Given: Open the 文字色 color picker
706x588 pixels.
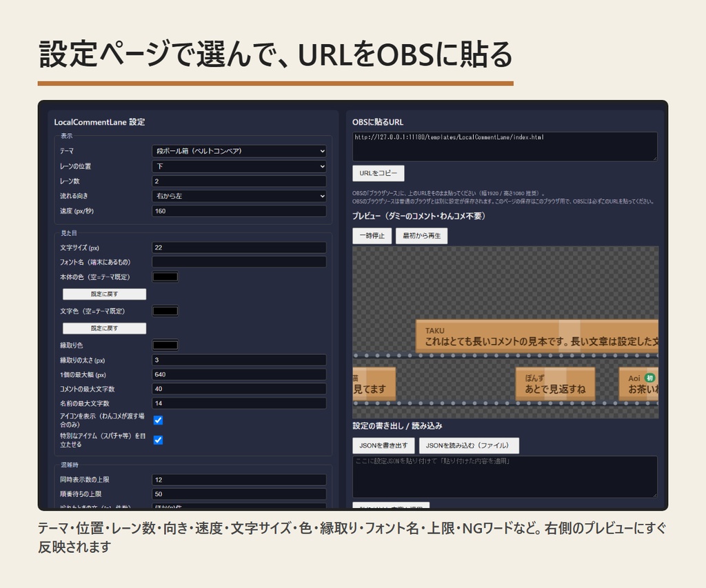Looking at the screenshot, I should (165, 311).
